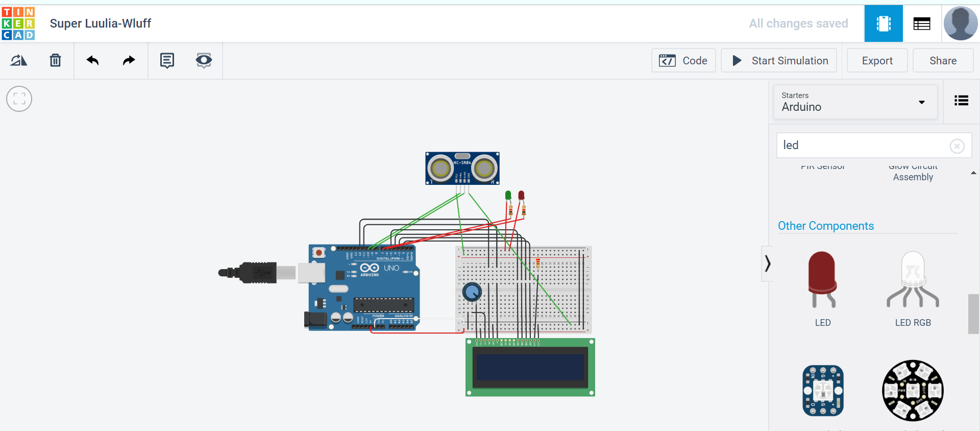Screen dimensions: 980x431
Task: Click the Glow Circuit Assembly label
Action: click(913, 172)
